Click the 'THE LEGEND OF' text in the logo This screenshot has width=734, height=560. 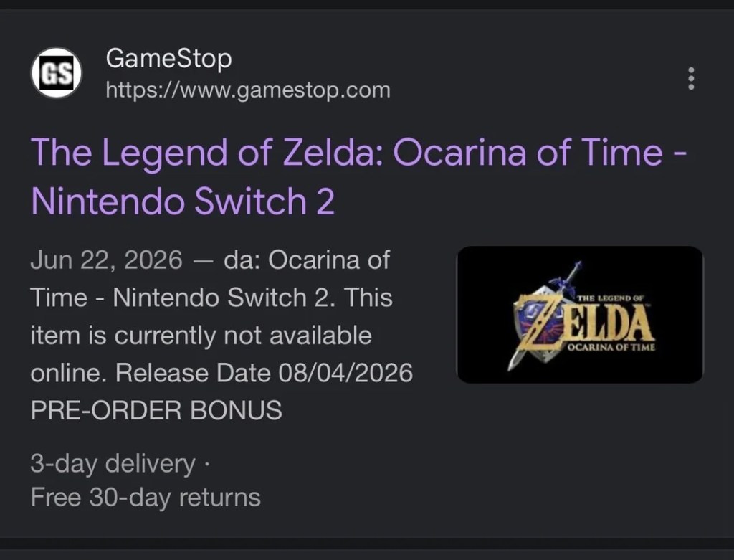click(x=611, y=298)
